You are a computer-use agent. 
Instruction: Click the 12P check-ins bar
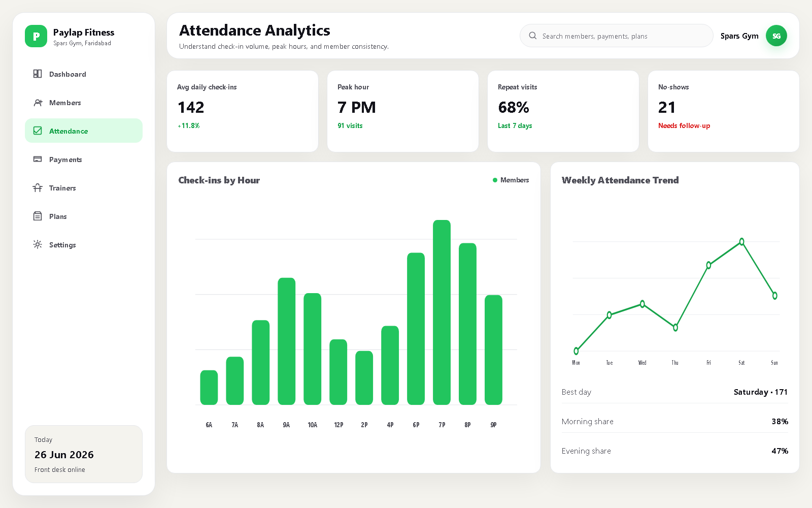tap(338, 372)
